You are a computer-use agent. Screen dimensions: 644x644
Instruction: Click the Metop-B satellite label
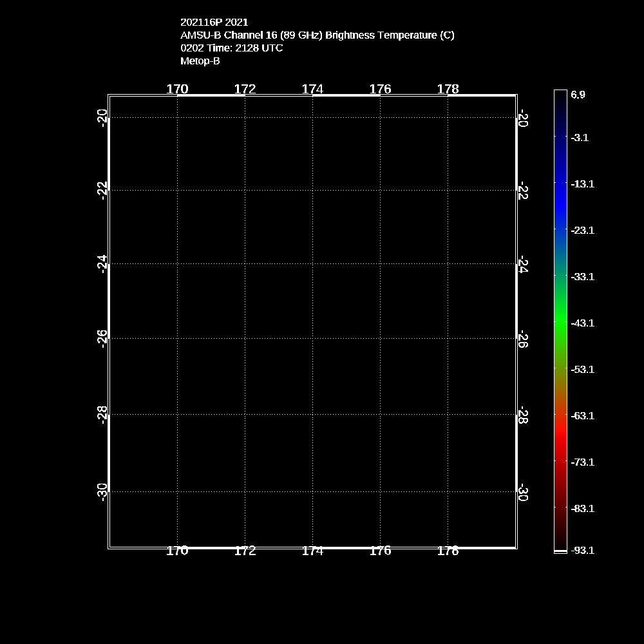(200, 61)
